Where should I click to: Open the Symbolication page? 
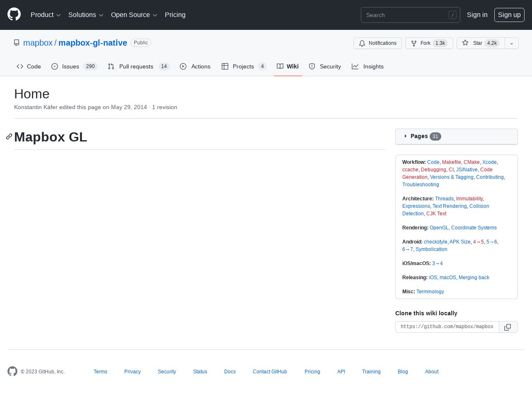[431, 249]
